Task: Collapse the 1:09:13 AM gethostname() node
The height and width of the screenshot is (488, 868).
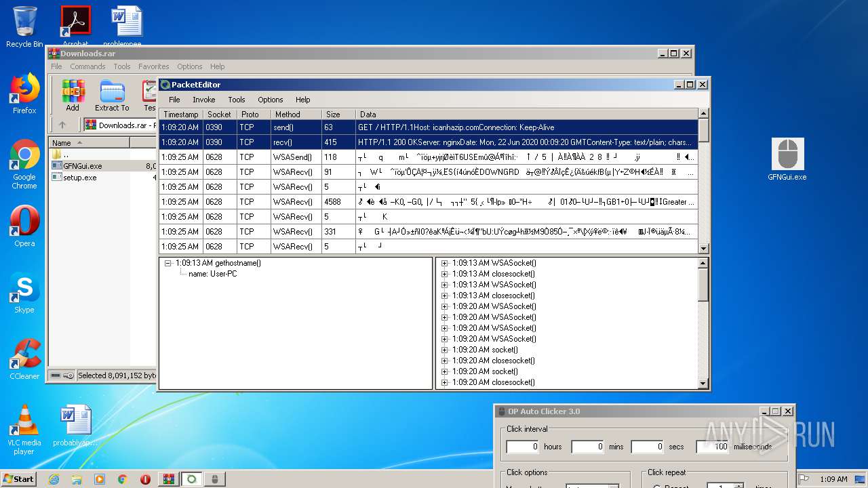Action: [168, 263]
